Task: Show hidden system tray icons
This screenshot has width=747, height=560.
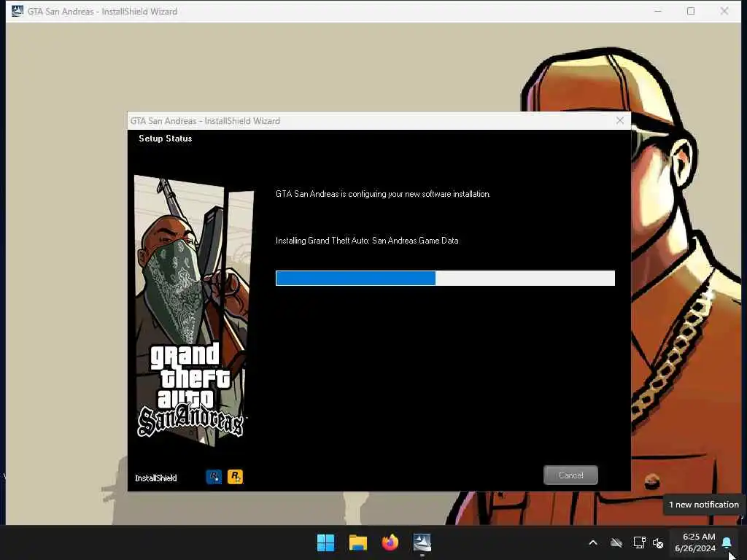Action: [593, 542]
